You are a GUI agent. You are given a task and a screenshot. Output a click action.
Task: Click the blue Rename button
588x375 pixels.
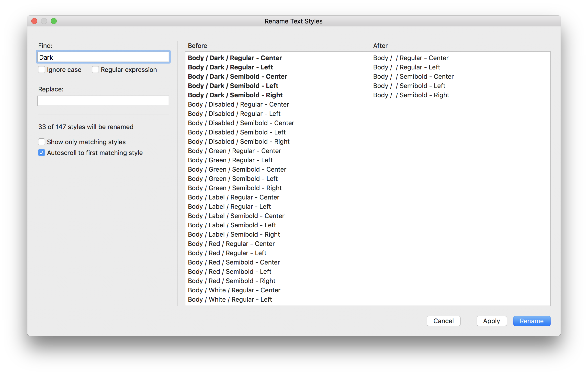coord(531,321)
